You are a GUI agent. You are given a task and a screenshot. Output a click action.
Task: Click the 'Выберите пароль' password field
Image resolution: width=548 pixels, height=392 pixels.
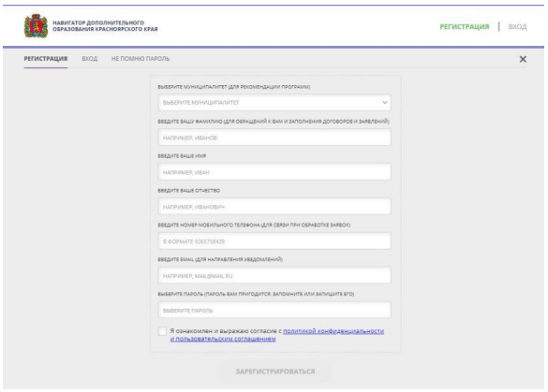coord(274,311)
